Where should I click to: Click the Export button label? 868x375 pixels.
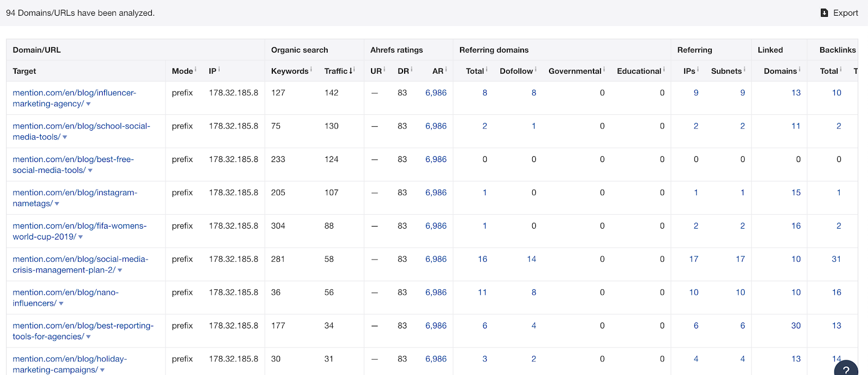[x=845, y=13]
